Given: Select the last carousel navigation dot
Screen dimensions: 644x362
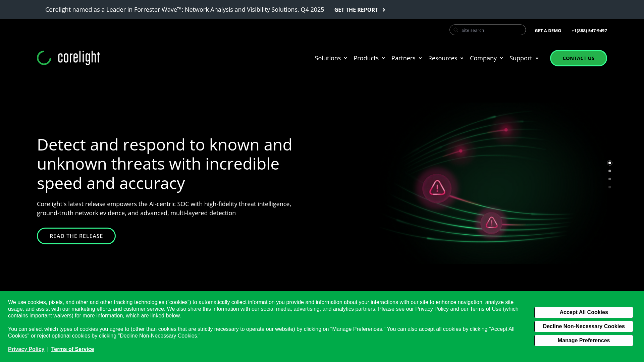Looking at the screenshot, I should pos(610,187).
